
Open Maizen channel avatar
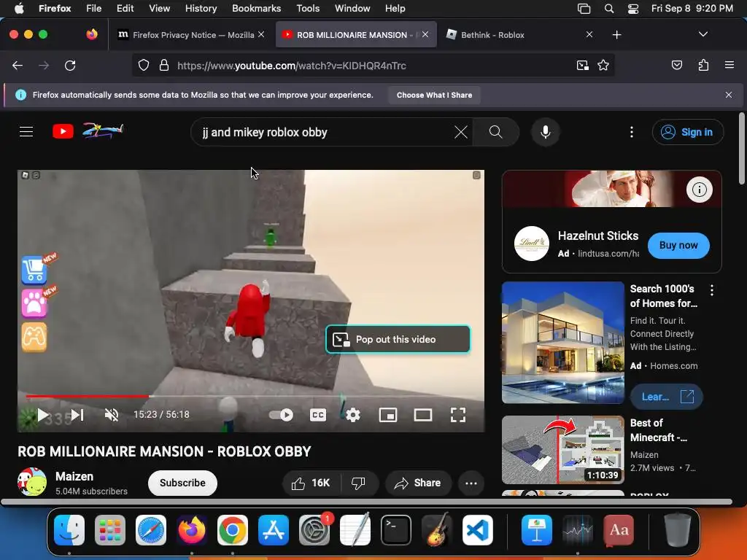(32, 482)
